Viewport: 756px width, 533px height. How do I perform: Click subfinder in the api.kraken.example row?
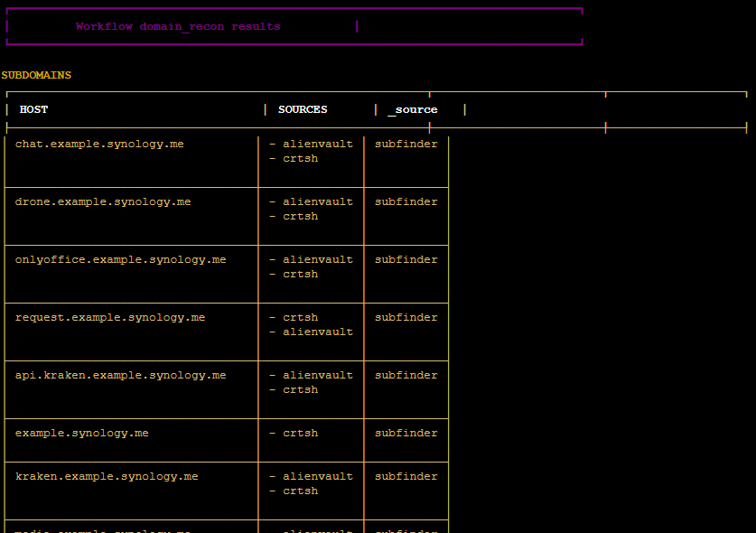coord(406,375)
